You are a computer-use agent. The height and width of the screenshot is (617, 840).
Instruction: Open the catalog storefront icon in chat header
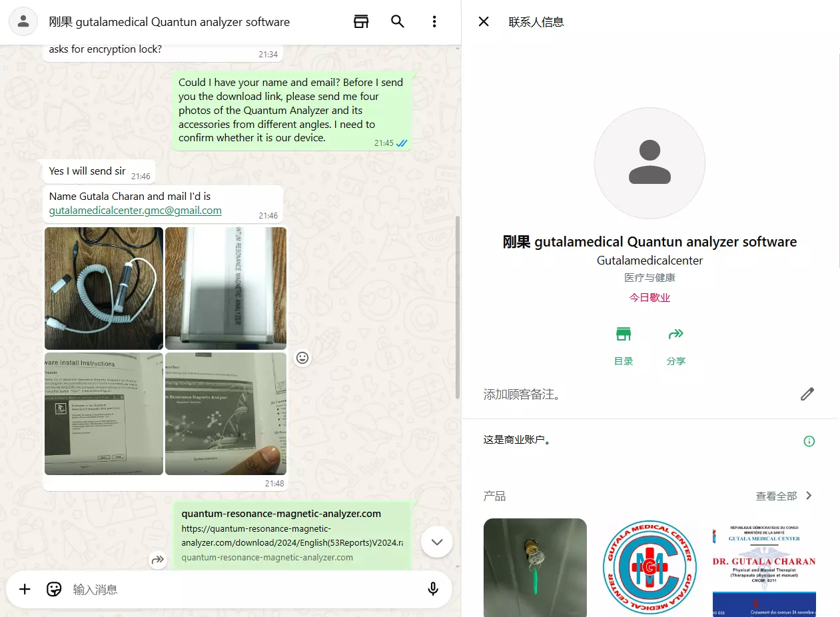[x=361, y=21]
